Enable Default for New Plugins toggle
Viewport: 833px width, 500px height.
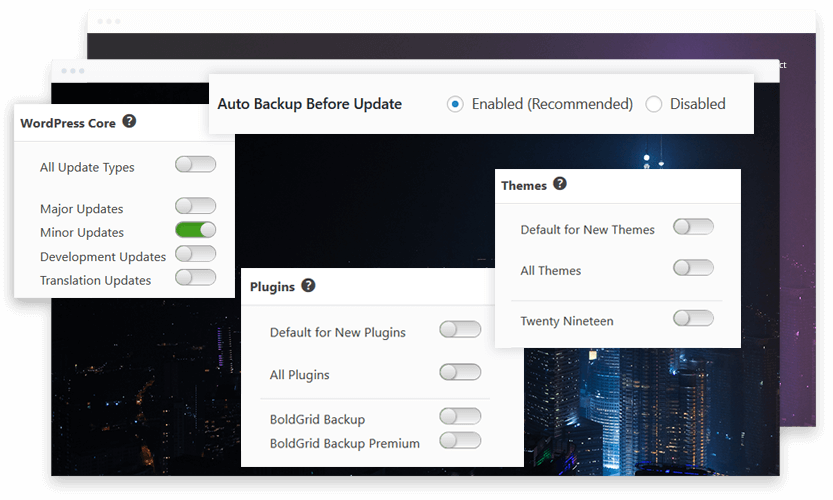pyautogui.click(x=460, y=330)
